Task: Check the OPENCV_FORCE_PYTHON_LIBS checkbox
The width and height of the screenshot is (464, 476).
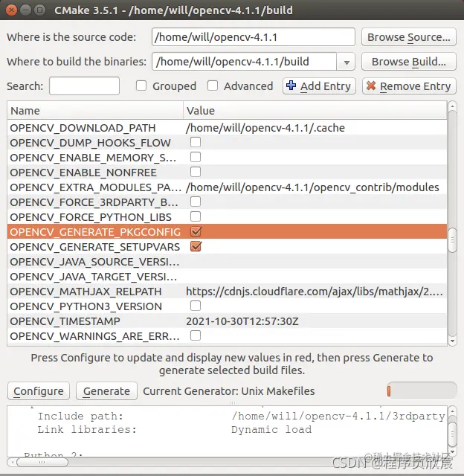Action: point(196,216)
